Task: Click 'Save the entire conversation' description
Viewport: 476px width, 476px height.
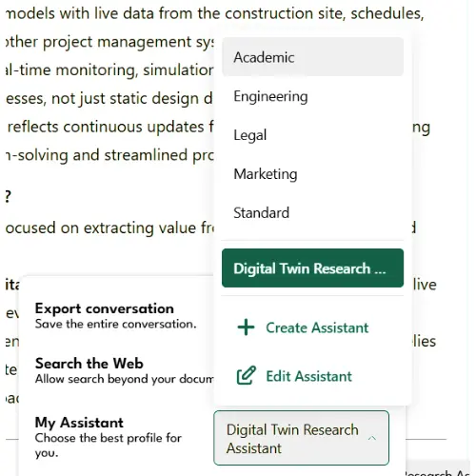Action: point(115,324)
